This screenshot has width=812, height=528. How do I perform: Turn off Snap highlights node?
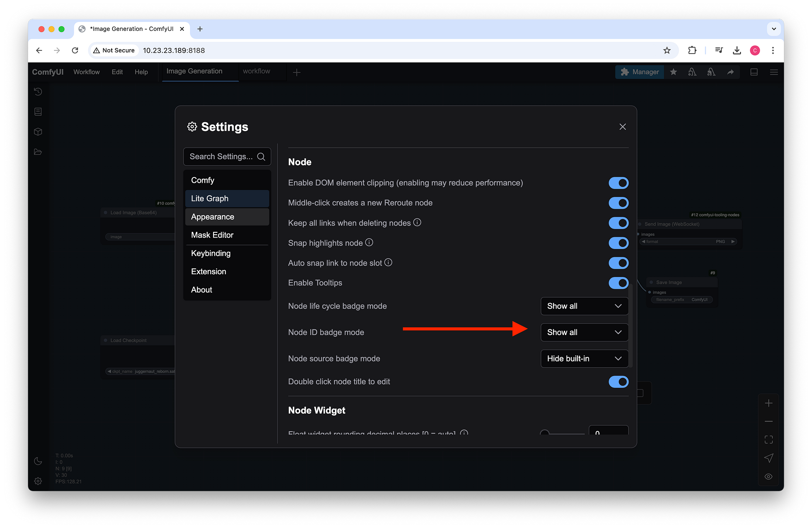[x=618, y=243]
